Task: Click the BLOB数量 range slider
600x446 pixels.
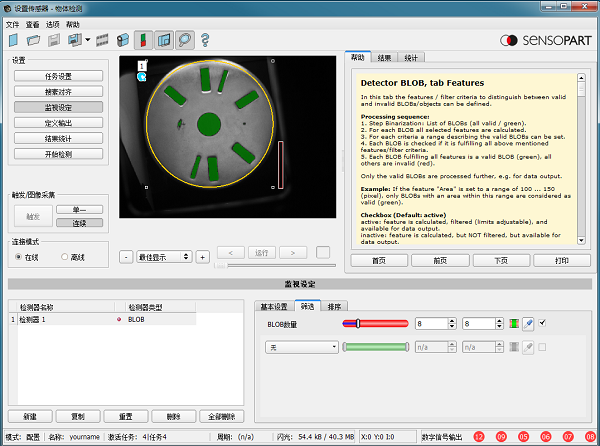Action: tap(375, 324)
